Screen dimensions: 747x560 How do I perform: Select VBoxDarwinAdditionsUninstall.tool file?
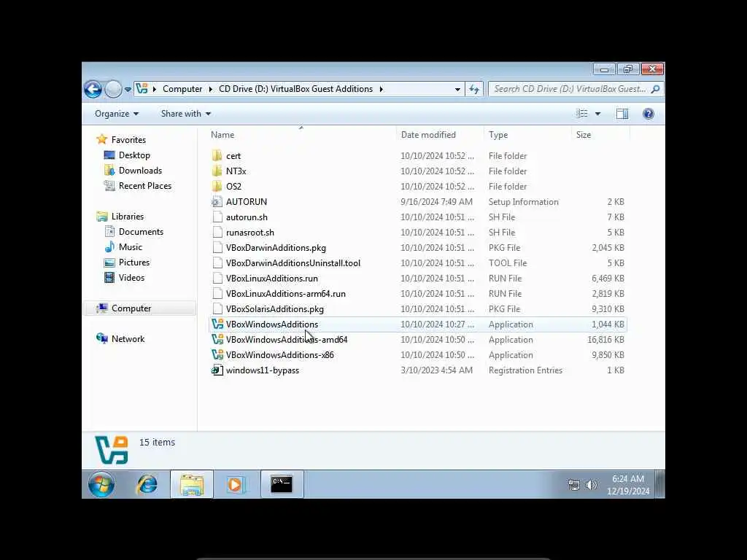[x=293, y=262]
